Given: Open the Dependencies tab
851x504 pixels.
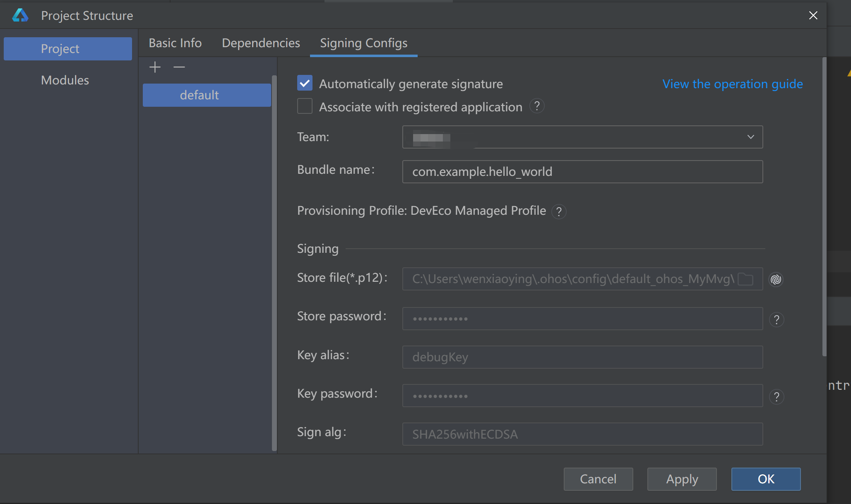Looking at the screenshot, I should [x=261, y=43].
